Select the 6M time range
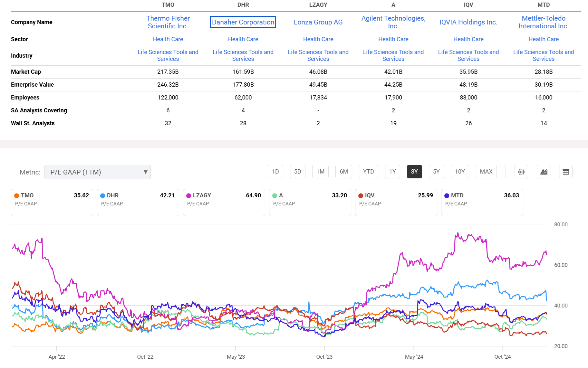The image size is (588, 368). (343, 172)
